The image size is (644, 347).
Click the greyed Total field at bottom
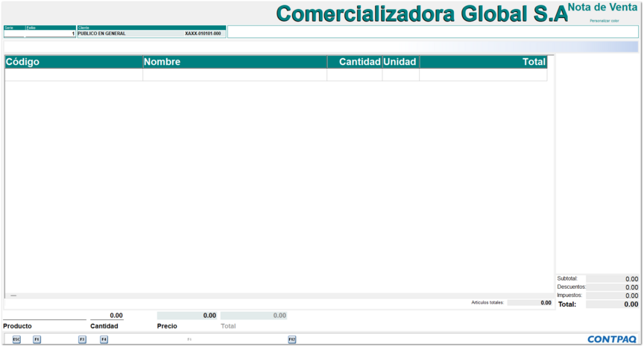click(253, 316)
